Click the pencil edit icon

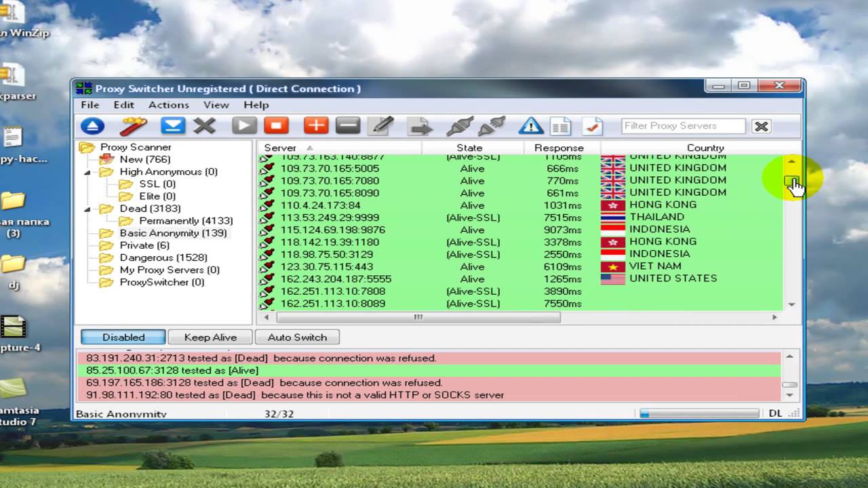(x=381, y=126)
